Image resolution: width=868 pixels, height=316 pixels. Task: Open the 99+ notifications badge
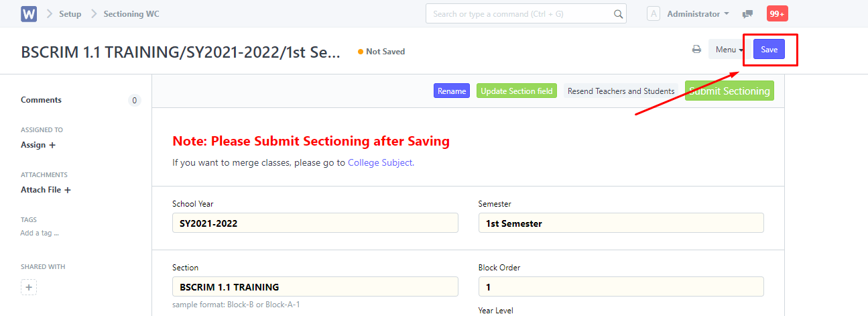(x=778, y=13)
